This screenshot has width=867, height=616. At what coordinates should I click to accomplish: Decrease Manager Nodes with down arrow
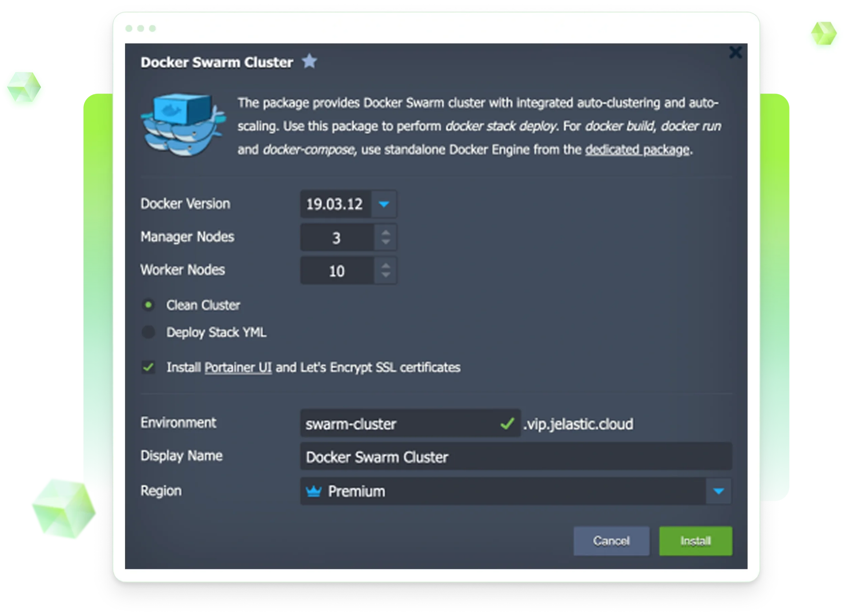[385, 242]
